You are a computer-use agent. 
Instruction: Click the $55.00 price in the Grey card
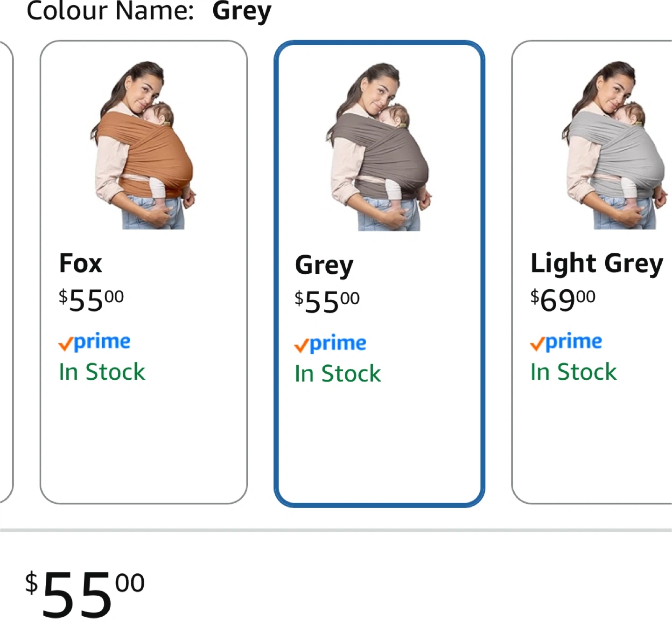point(327,301)
